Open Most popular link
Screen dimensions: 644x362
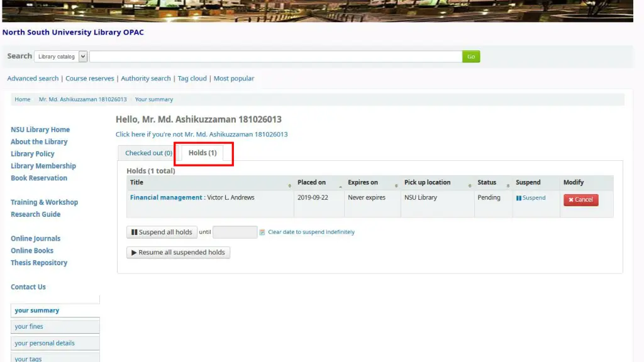point(234,79)
